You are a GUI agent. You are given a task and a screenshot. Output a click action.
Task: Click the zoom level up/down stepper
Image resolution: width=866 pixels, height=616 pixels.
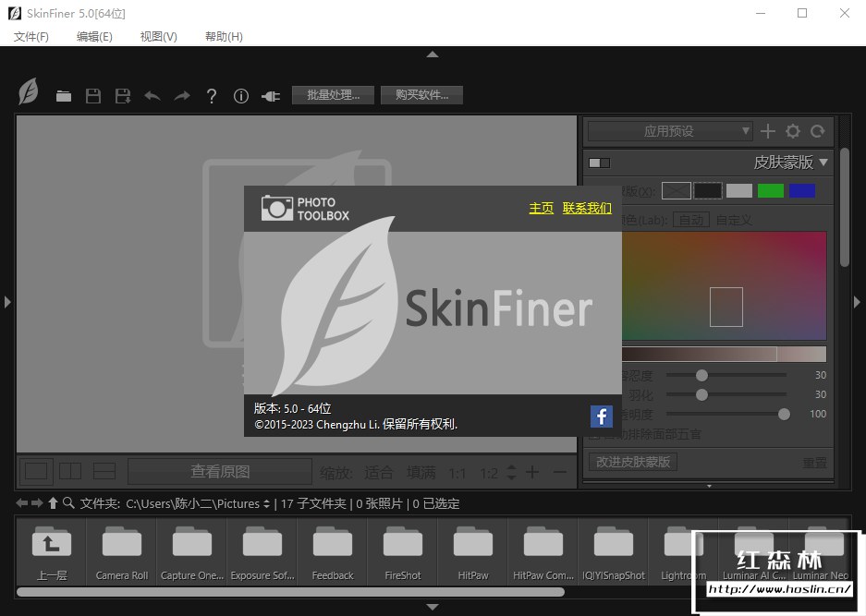coord(511,472)
